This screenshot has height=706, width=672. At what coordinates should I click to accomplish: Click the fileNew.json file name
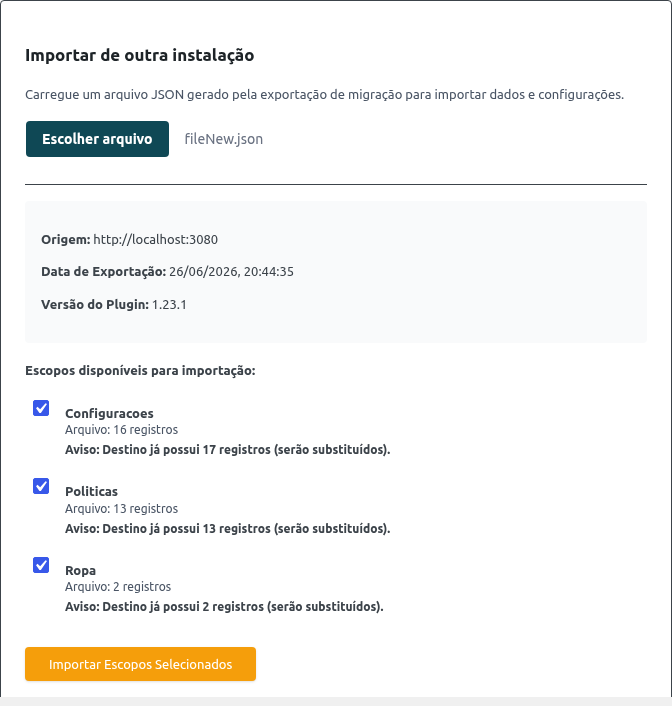[224, 139]
